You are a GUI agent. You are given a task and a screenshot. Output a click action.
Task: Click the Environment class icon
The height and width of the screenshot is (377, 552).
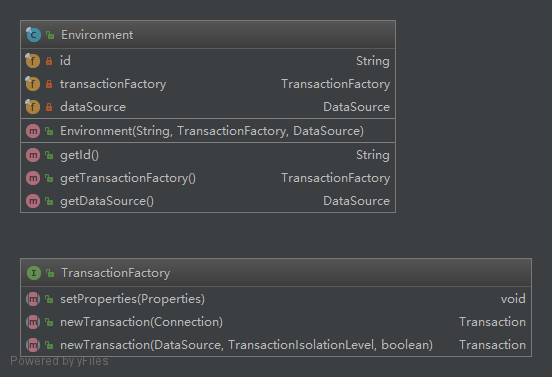pyautogui.click(x=33, y=35)
